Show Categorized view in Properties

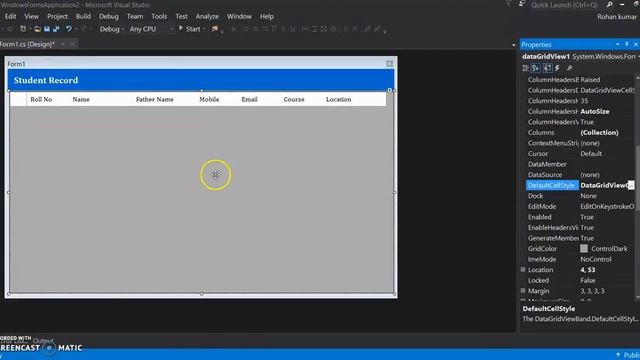[525, 68]
